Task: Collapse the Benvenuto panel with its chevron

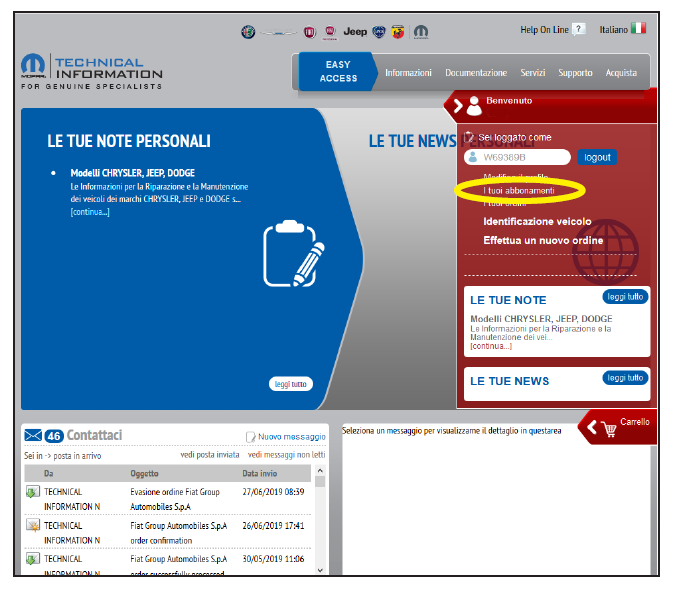Action: [458, 106]
